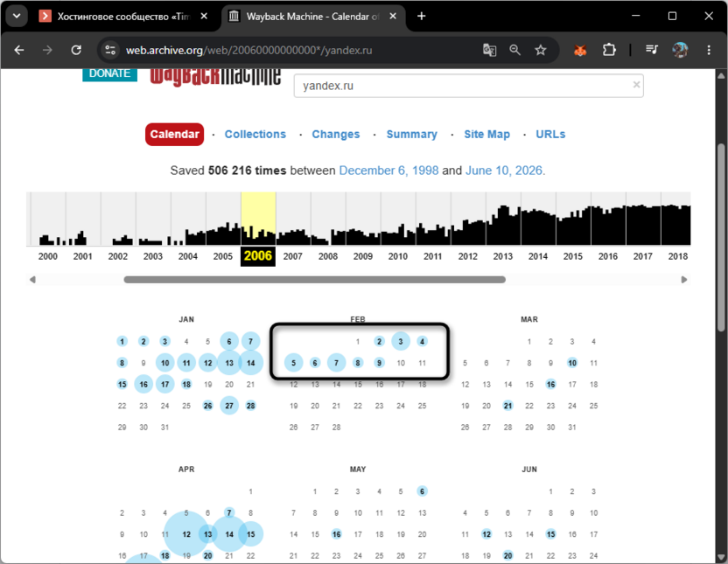Open site information icon in address bar
The width and height of the screenshot is (728, 564).
pyautogui.click(x=110, y=50)
